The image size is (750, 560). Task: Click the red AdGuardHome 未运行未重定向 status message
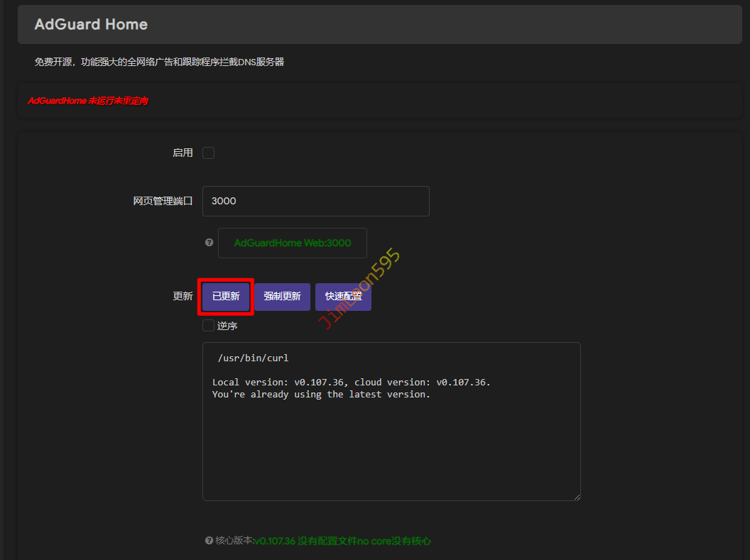click(87, 101)
